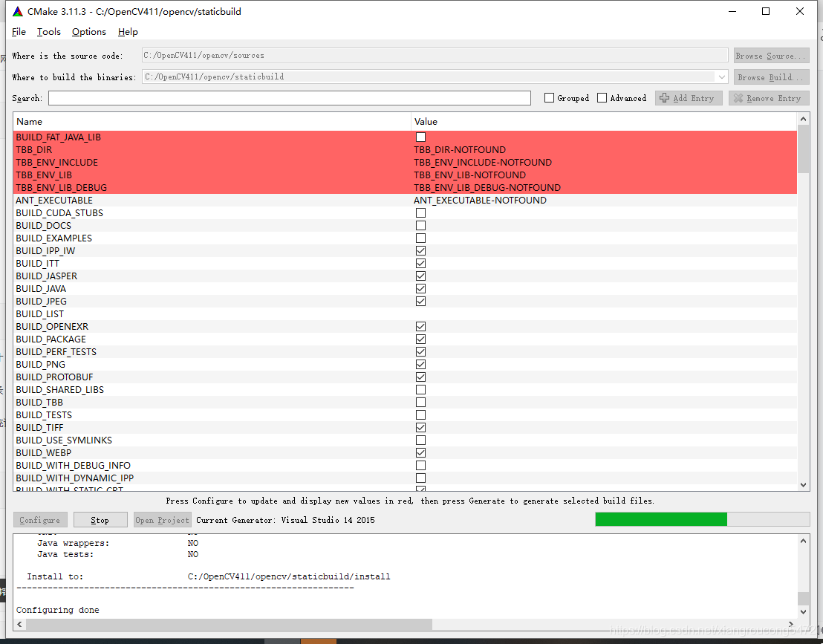Click ANT_EXECUTABLE-NOTFOUND value
The width and height of the screenshot is (823, 644).
pyautogui.click(x=481, y=200)
